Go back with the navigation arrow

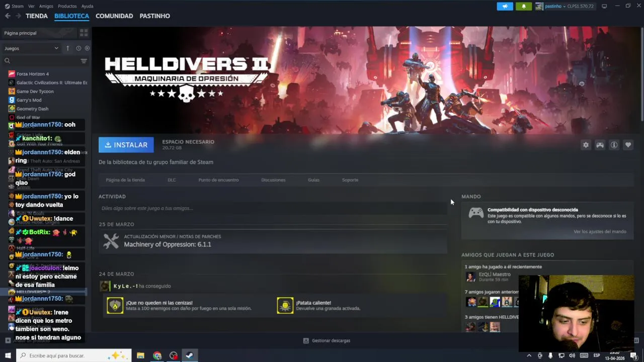coord(8,16)
